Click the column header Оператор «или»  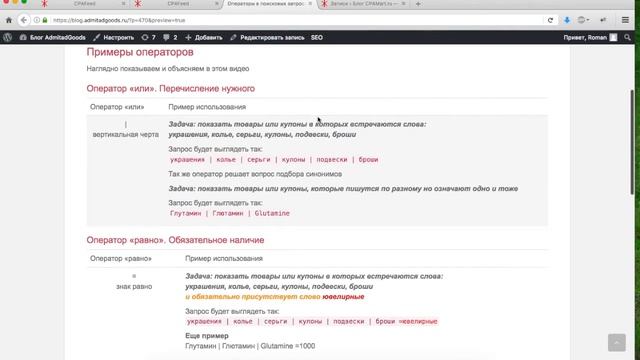(117, 107)
